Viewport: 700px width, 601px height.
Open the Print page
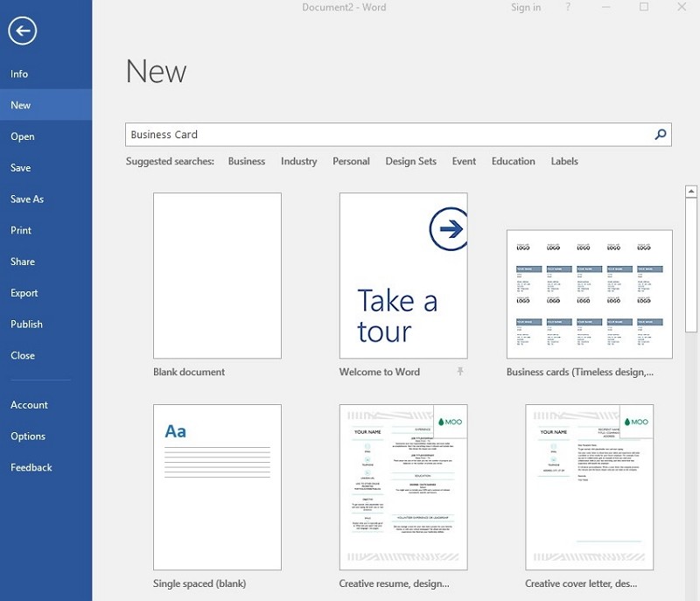pyautogui.click(x=46, y=230)
